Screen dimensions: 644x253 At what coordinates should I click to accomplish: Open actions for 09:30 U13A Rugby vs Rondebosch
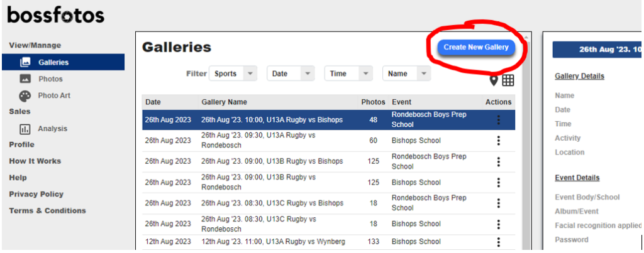[499, 141]
